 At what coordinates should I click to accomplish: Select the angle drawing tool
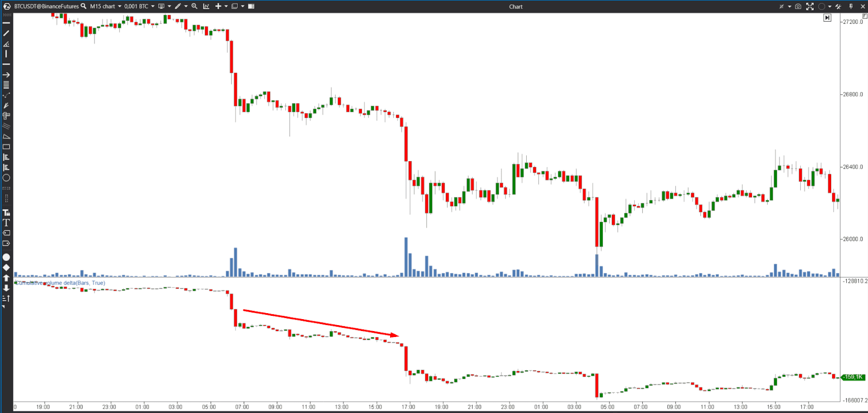pyautogui.click(x=7, y=43)
